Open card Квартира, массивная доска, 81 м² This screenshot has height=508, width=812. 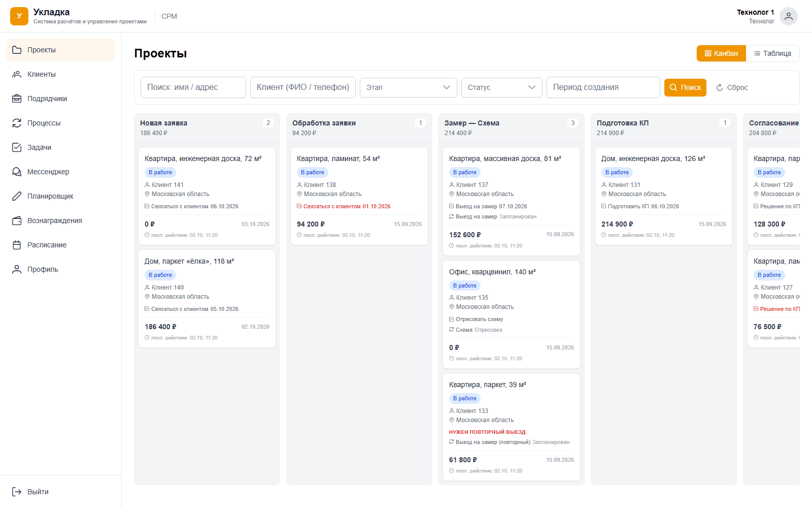(x=512, y=201)
